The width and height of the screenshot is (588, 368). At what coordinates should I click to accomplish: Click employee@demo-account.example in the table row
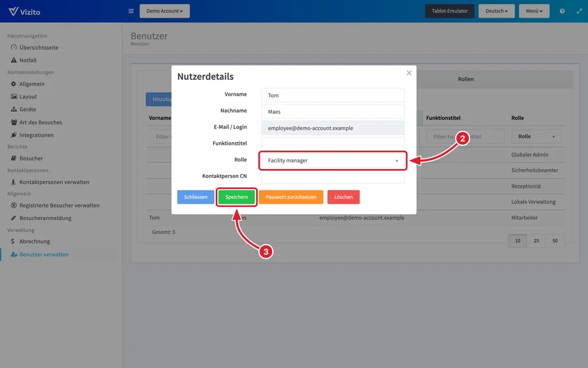pyautogui.click(x=362, y=217)
